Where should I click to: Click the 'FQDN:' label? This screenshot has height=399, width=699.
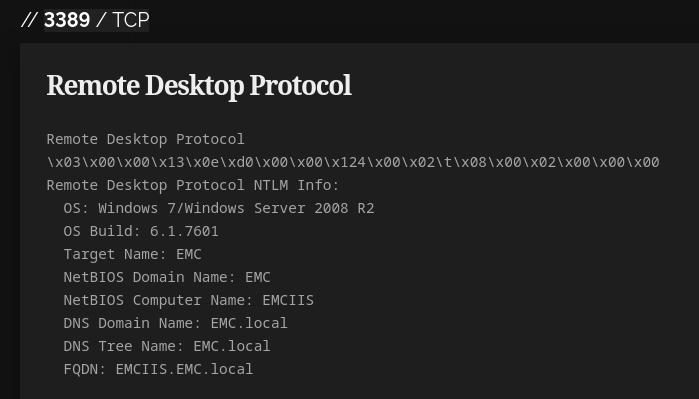(85, 369)
